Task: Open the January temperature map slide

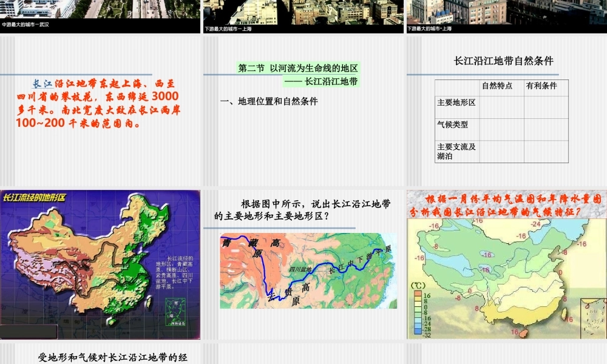Action: pyautogui.click(x=507, y=265)
